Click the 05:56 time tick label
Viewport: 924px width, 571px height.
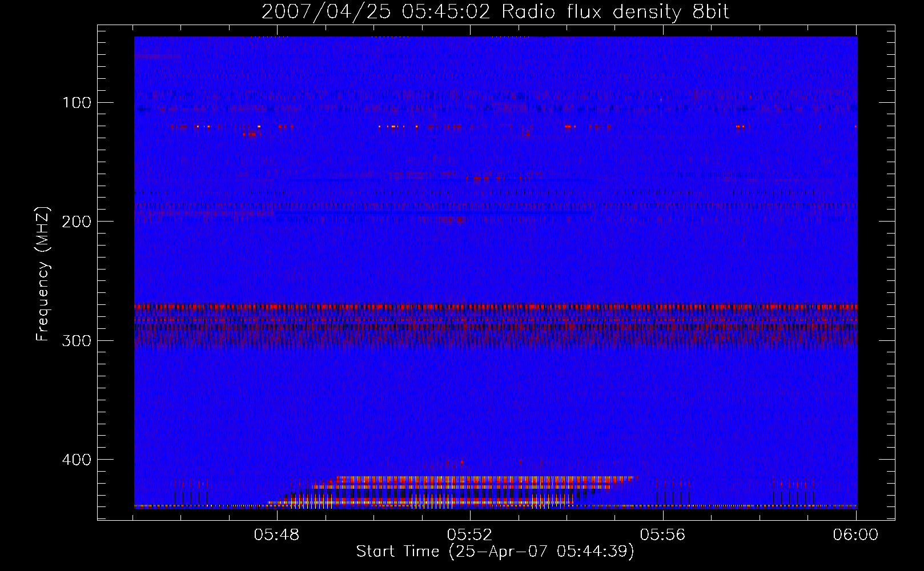pos(662,535)
